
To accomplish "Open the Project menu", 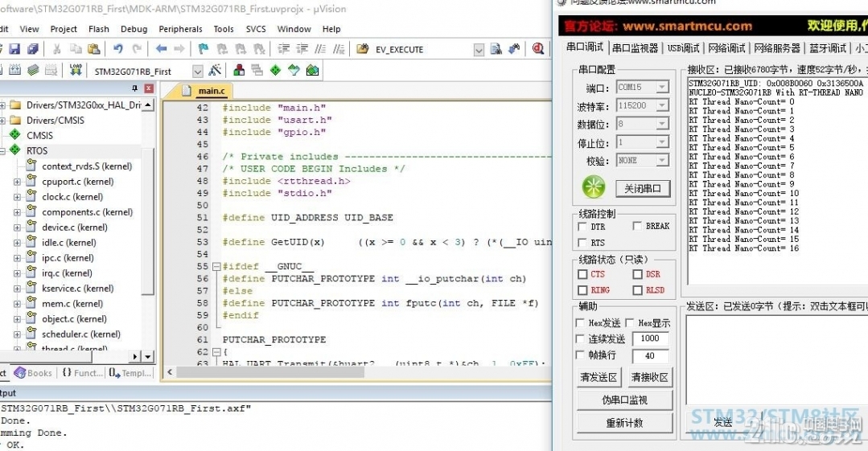I will [64, 29].
